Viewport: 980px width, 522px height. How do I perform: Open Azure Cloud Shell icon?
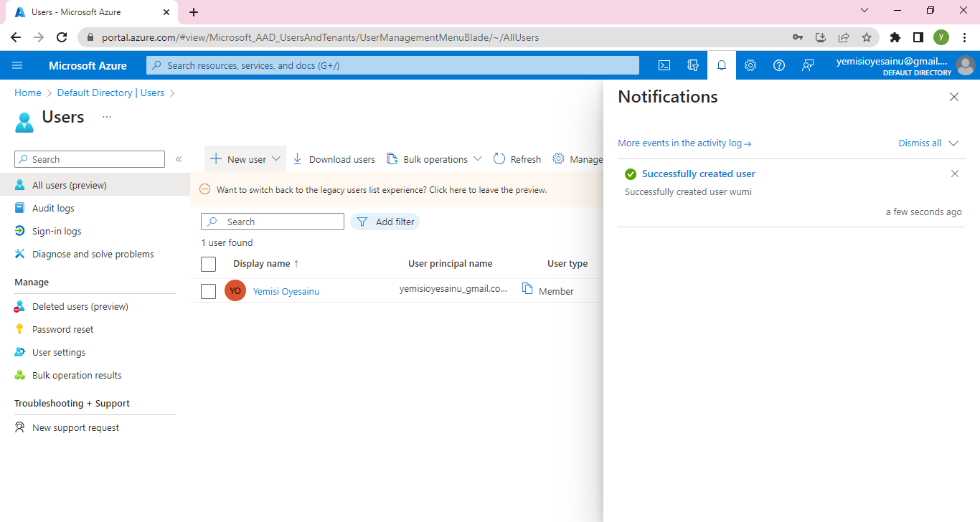[x=664, y=65]
